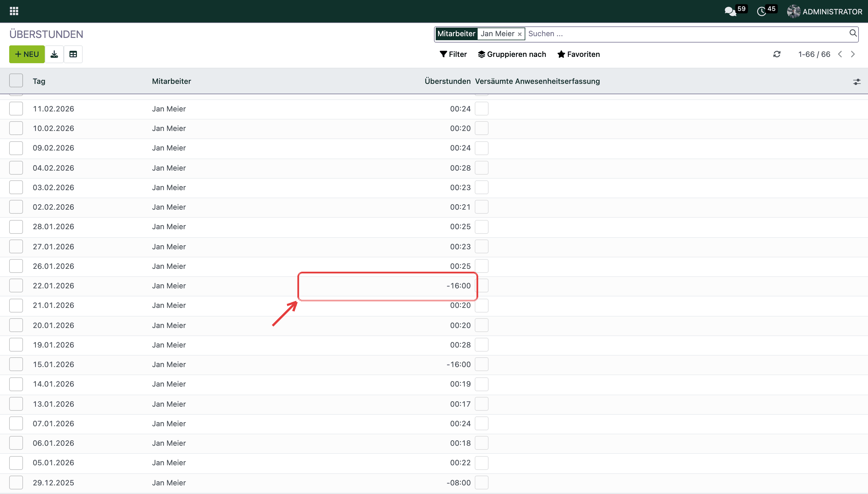Viewport: 868px width, 494px height.
Task: Select the 22.01.2026 row checkbox
Action: pos(16,285)
